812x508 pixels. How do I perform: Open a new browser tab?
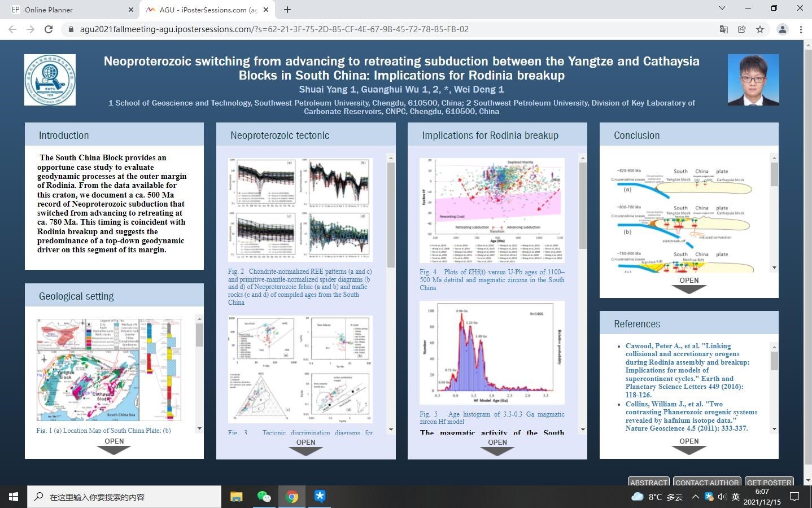click(x=287, y=10)
